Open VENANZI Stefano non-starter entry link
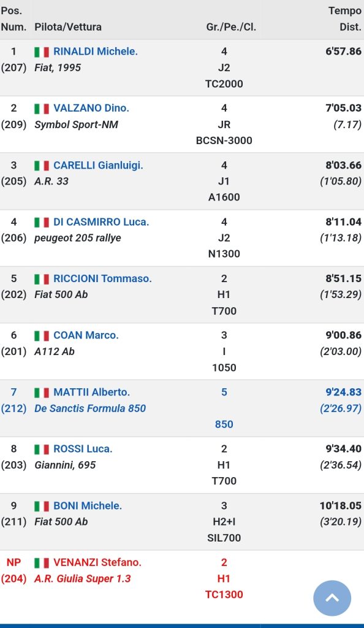This screenshot has width=364, height=628. 97,562
